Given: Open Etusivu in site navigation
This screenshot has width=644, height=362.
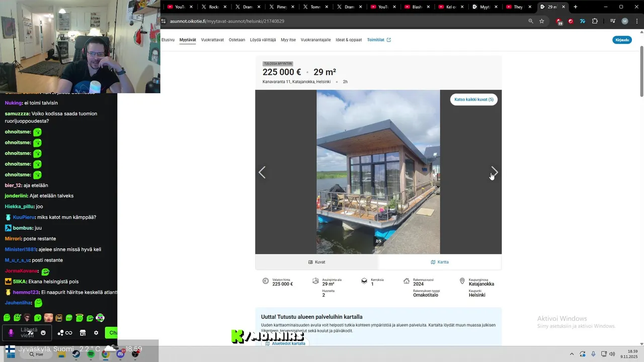Looking at the screenshot, I should 168,40.
